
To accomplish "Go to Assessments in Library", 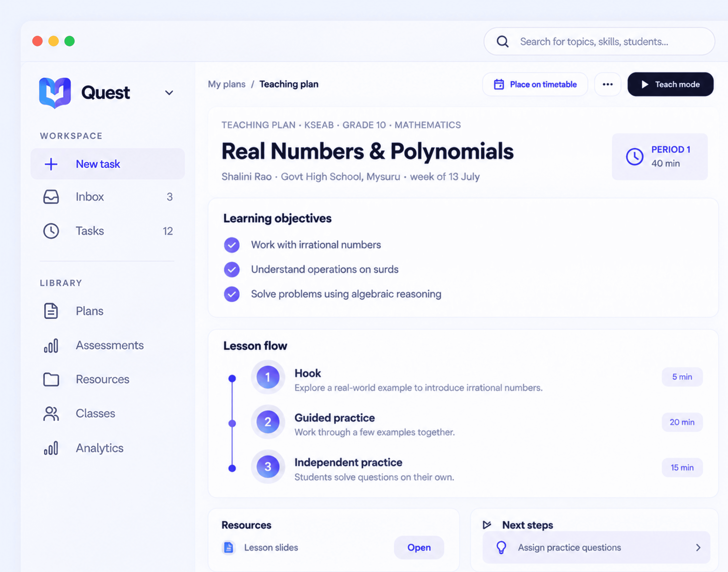I will click(108, 346).
